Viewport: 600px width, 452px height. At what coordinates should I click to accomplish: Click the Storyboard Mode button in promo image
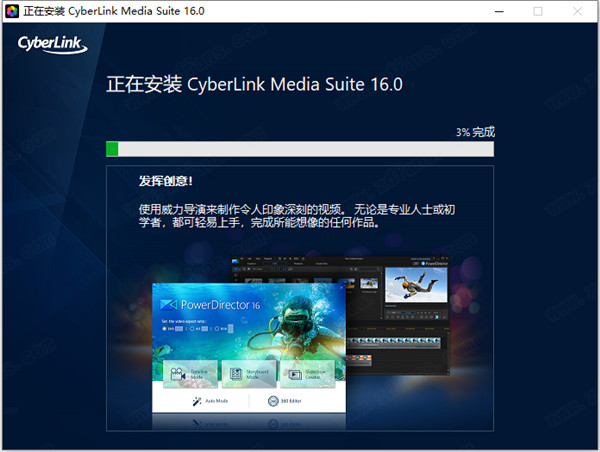point(249,374)
